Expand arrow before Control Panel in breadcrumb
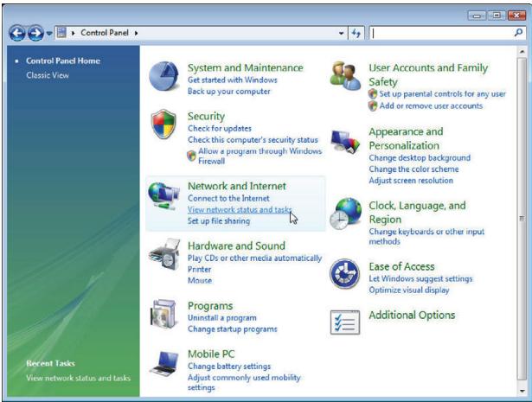This screenshot has width=532, height=402. click(73, 33)
